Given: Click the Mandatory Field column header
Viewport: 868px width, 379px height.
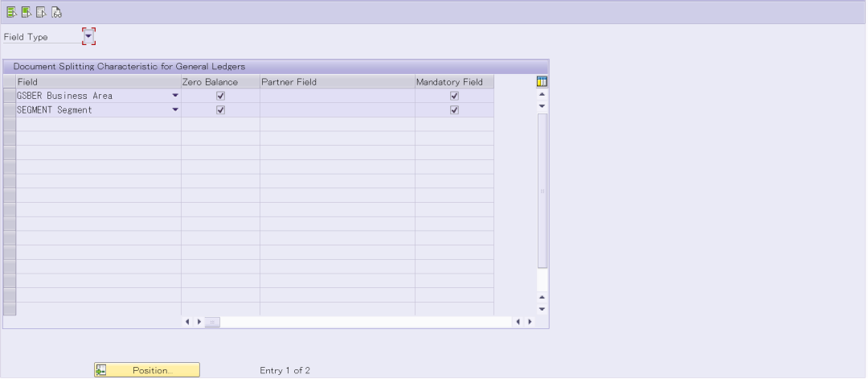Looking at the screenshot, I should [454, 81].
